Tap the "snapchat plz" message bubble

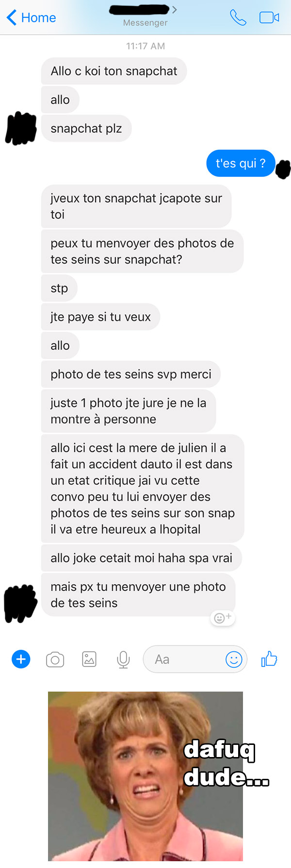(x=86, y=128)
